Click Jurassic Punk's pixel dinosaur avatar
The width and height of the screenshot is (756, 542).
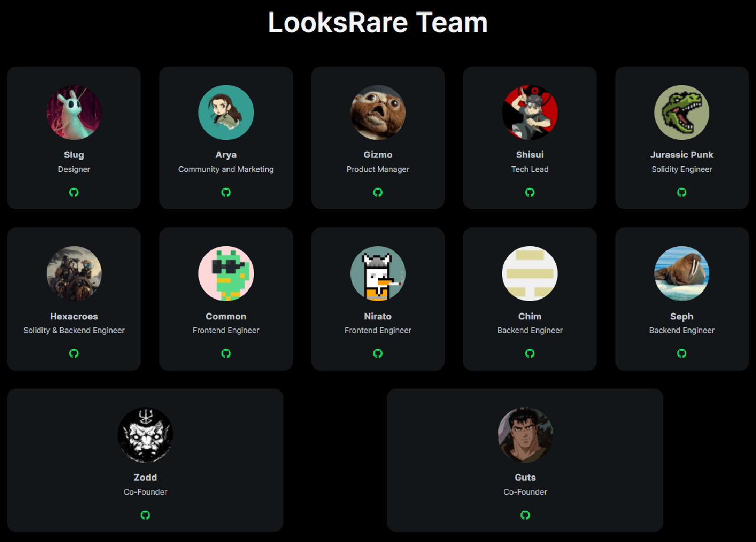(x=682, y=112)
